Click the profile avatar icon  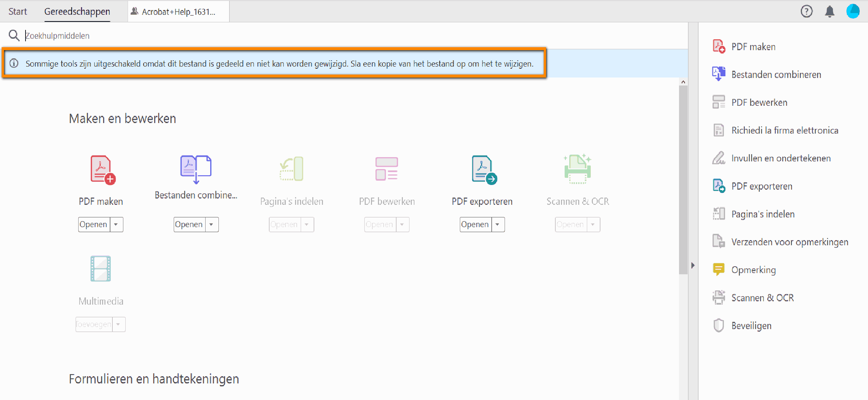pos(852,12)
